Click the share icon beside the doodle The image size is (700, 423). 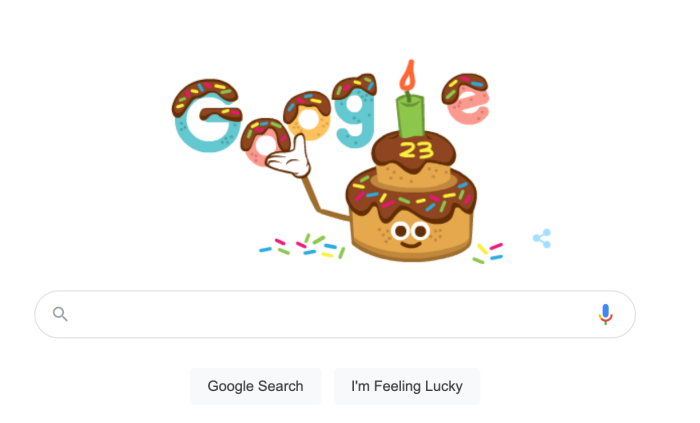[x=542, y=238]
